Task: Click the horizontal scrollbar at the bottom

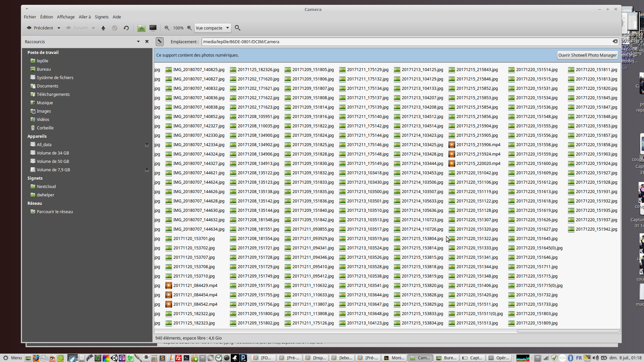Action: click(568, 331)
